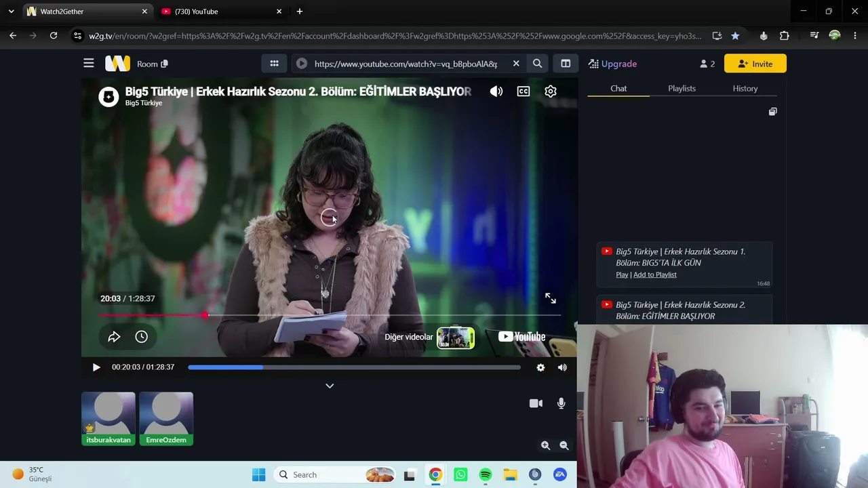Open the Extensions puzzle menu
This screenshot has width=868, height=488.
click(x=785, y=36)
